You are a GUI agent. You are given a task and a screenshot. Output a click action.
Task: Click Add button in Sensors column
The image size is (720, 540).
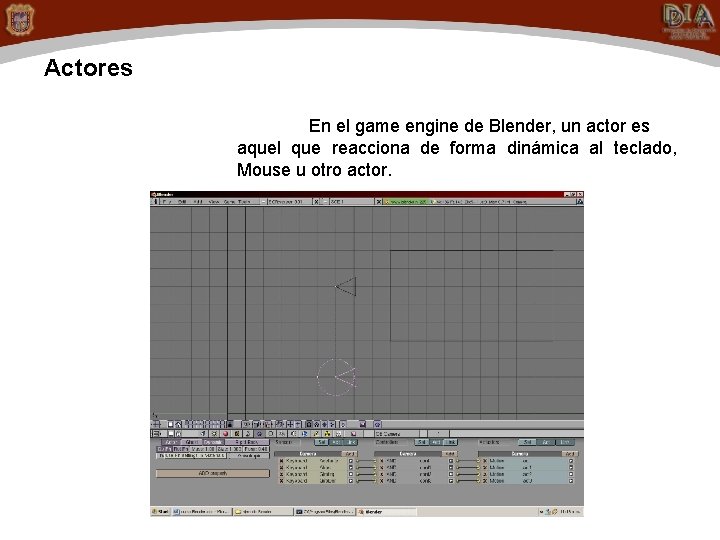pos(349,454)
